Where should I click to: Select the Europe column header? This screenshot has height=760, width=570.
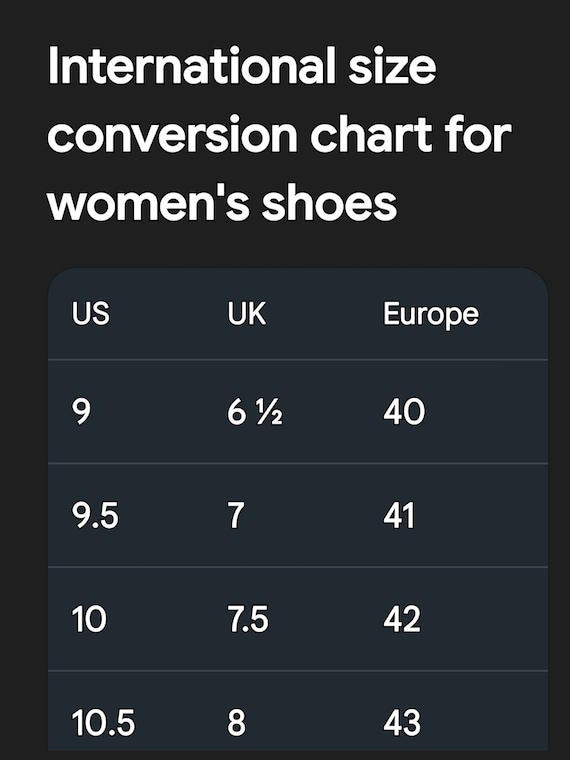click(x=431, y=316)
